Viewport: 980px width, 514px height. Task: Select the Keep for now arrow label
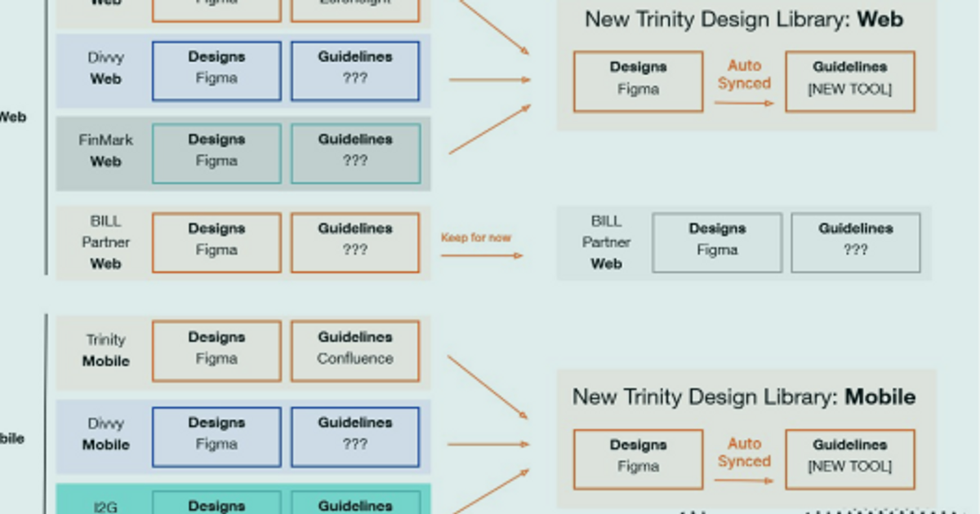(x=476, y=237)
